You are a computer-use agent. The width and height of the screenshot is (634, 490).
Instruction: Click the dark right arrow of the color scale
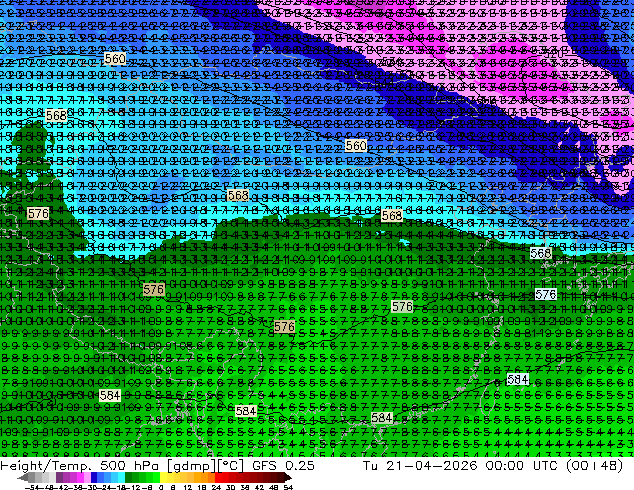[x=288, y=478]
